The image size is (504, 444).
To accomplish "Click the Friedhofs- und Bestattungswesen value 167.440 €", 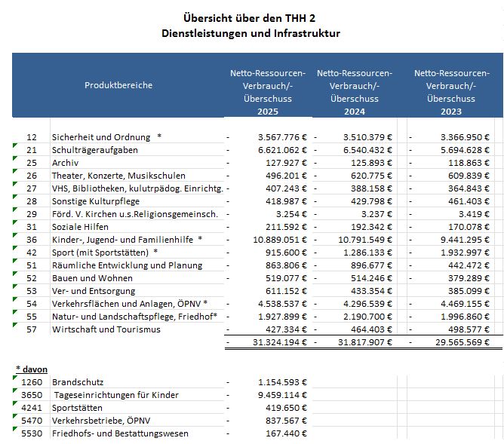I will 283,433.
